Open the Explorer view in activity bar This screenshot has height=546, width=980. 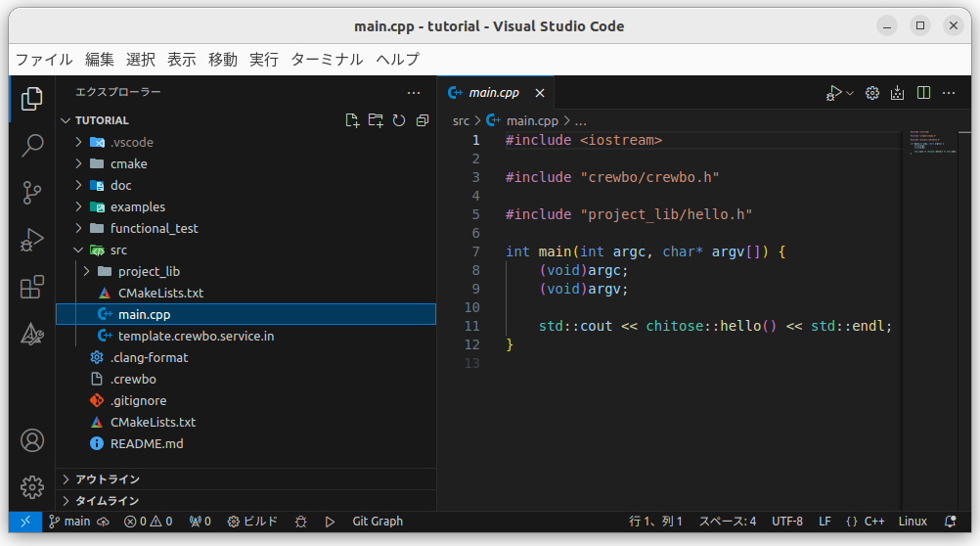pos(32,99)
